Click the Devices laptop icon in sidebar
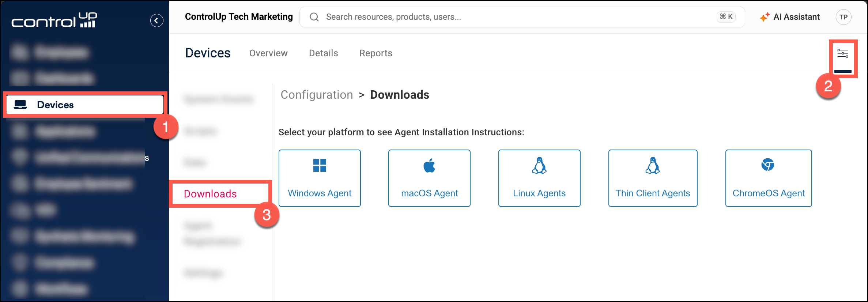The height and width of the screenshot is (302, 868). [x=20, y=105]
